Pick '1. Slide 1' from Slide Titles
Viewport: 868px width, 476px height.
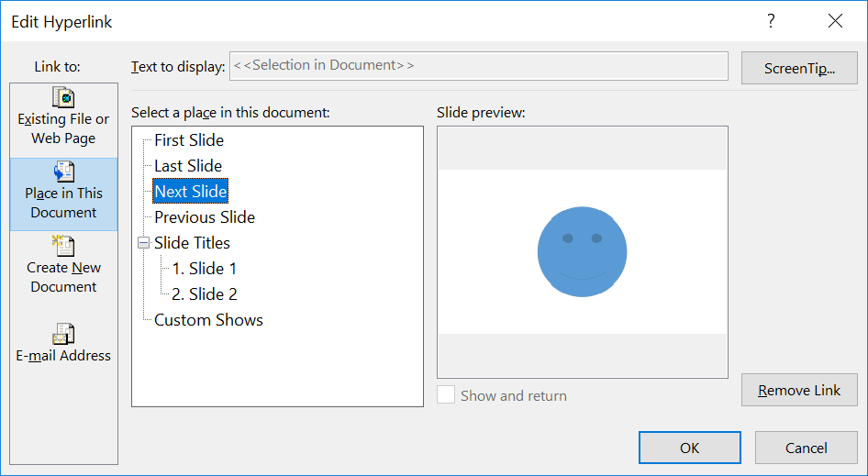point(205,269)
